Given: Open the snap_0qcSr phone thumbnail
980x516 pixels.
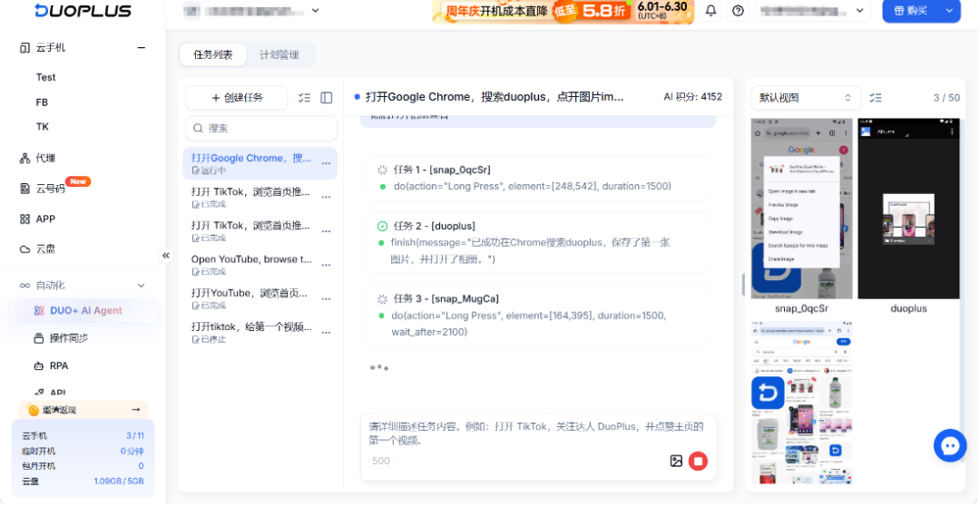Looking at the screenshot, I should click(x=801, y=209).
